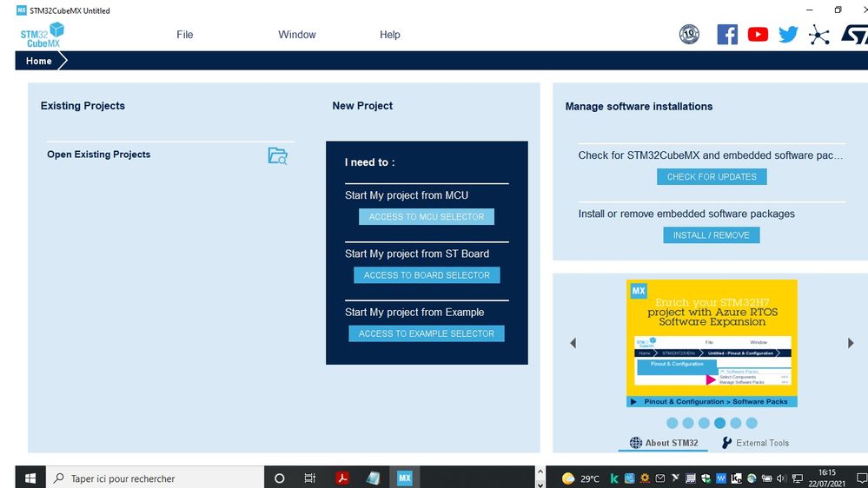The width and height of the screenshot is (868, 488).
Task: Show the next banner slide
Action: (851, 343)
